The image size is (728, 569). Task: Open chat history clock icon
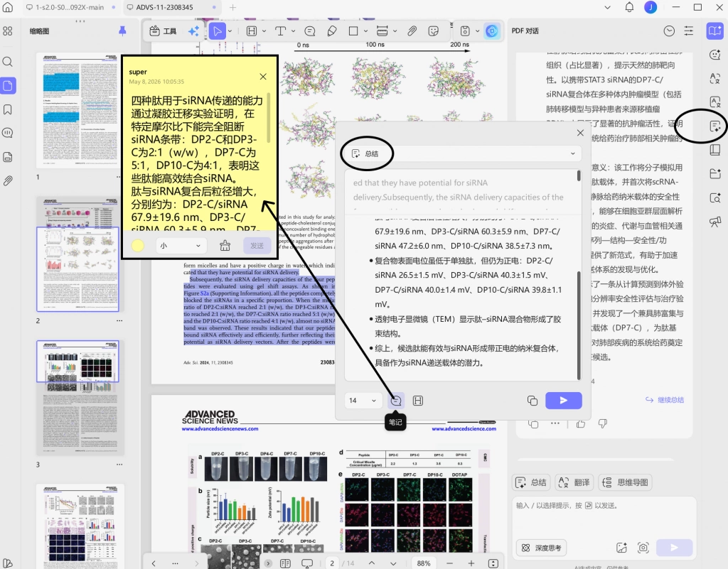click(669, 31)
